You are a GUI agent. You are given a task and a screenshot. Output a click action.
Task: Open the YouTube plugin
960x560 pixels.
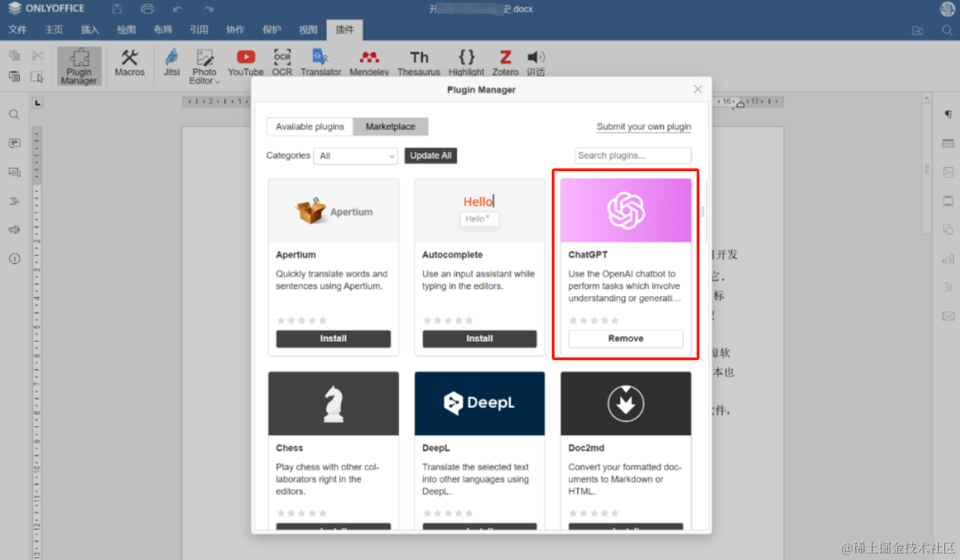click(x=246, y=63)
